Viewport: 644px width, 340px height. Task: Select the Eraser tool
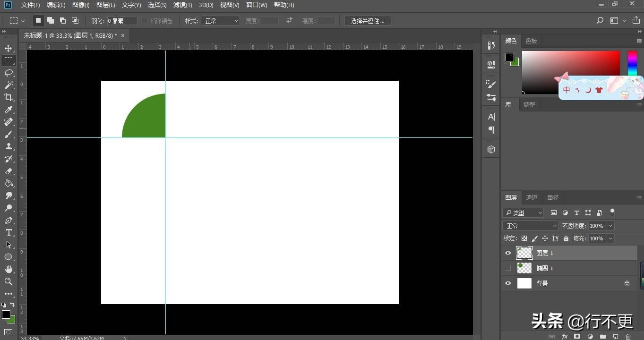pyautogui.click(x=9, y=171)
